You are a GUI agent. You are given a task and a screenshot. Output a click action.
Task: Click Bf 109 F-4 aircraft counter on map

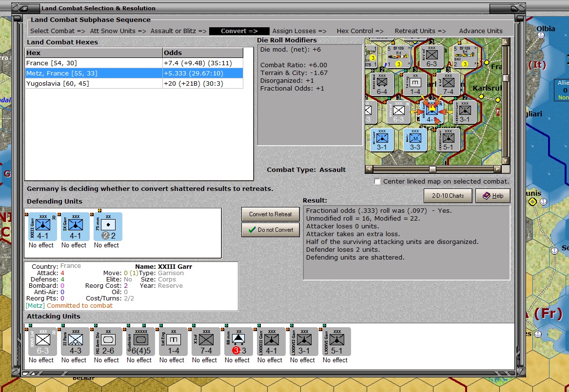(x=398, y=56)
